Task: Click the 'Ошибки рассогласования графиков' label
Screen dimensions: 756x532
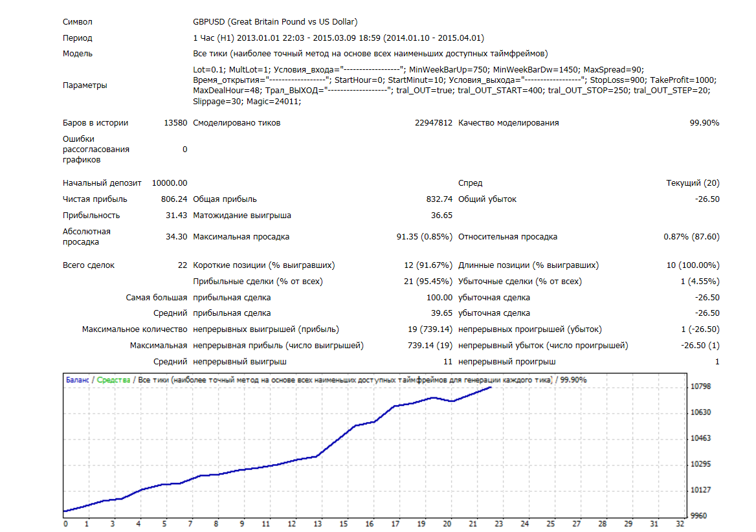Action: click(x=96, y=150)
